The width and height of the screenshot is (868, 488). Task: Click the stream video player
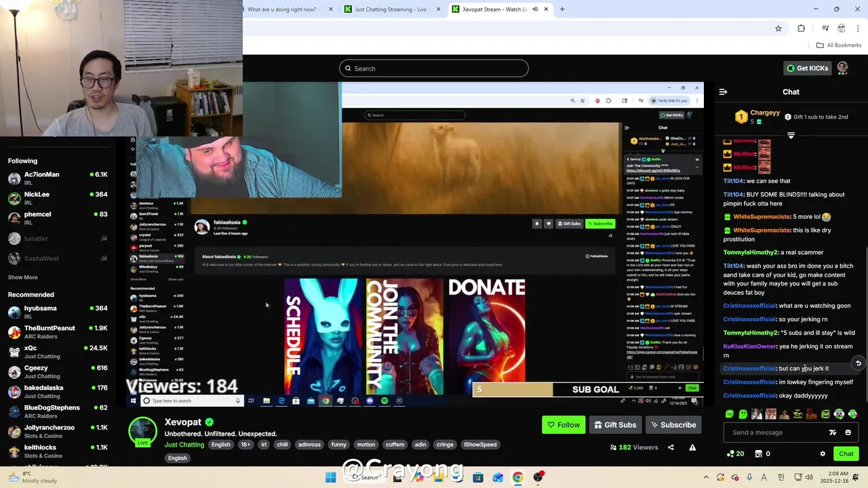click(415, 244)
